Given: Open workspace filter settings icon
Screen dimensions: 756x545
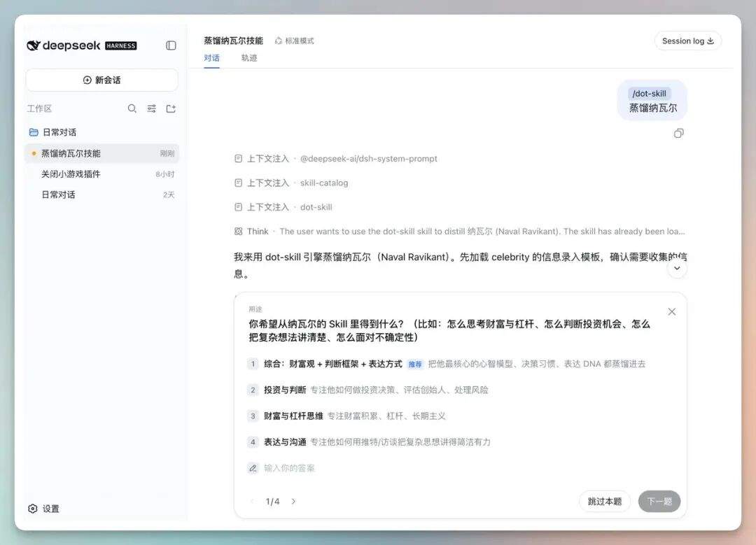Looking at the screenshot, I should [151, 108].
